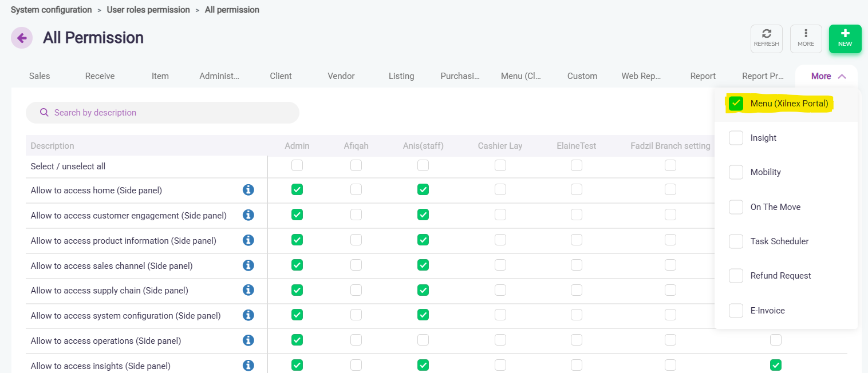
Task: Click the Refresh icon button
Action: pyautogui.click(x=766, y=38)
